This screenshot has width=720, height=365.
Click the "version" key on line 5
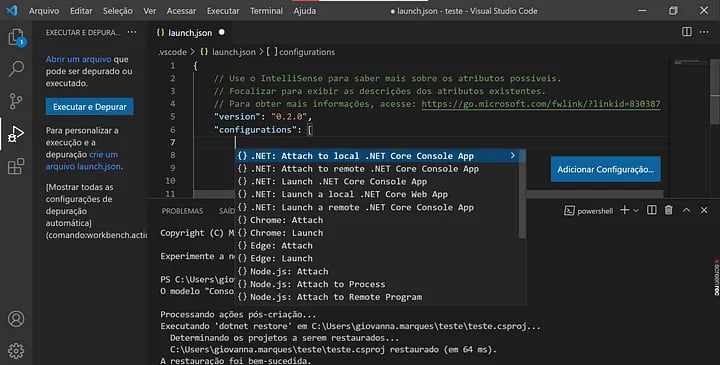(x=236, y=117)
